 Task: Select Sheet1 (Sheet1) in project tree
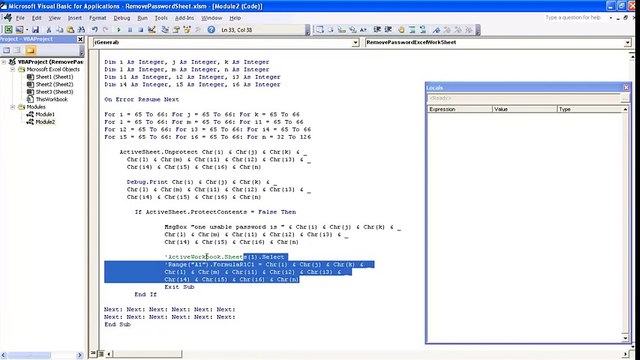tap(50, 77)
